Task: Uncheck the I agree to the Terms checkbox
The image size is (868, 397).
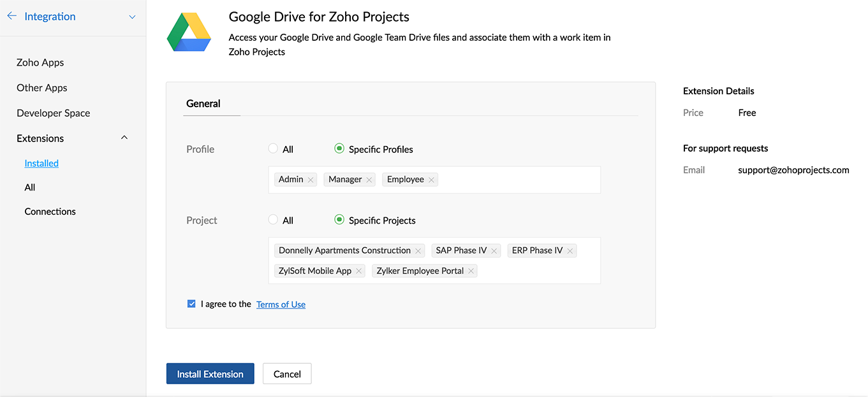Action: pos(191,304)
